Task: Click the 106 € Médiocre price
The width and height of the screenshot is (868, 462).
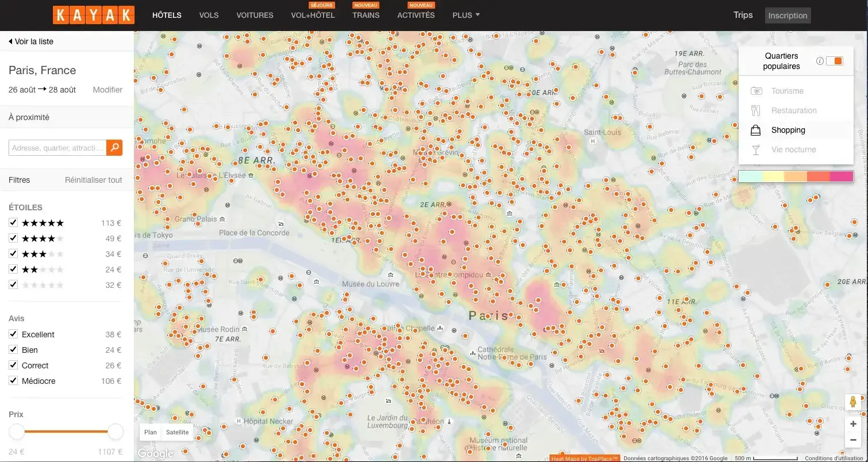Action: point(112,381)
